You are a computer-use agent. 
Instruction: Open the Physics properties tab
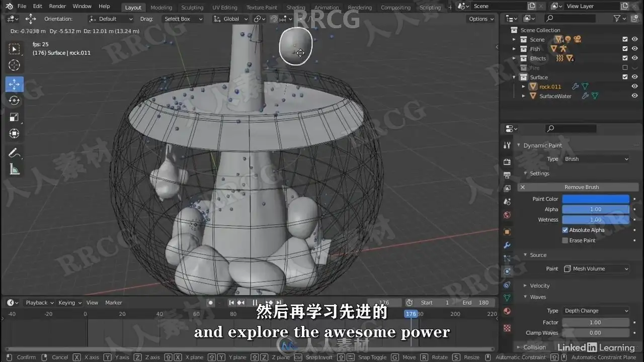point(507,271)
